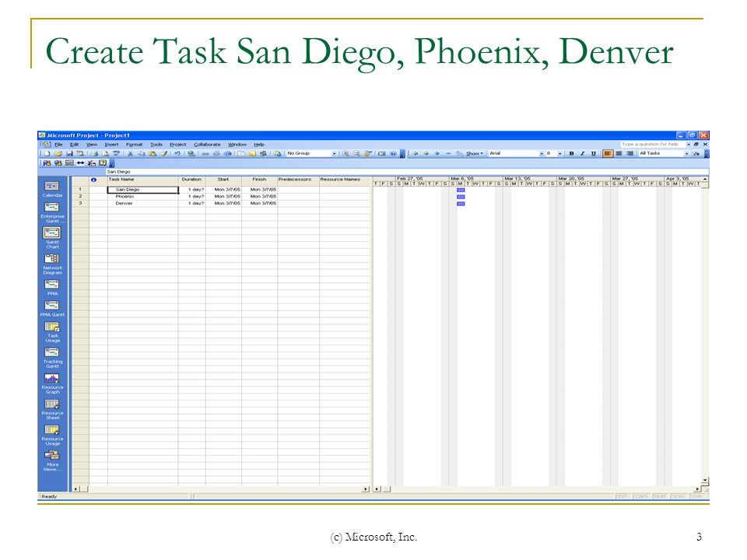Click the Zoom In magnifier icon
Viewport: 747px width, 560px height.
[345, 153]
